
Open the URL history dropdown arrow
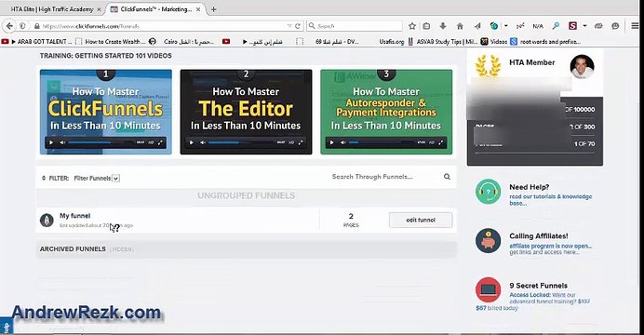289,26
